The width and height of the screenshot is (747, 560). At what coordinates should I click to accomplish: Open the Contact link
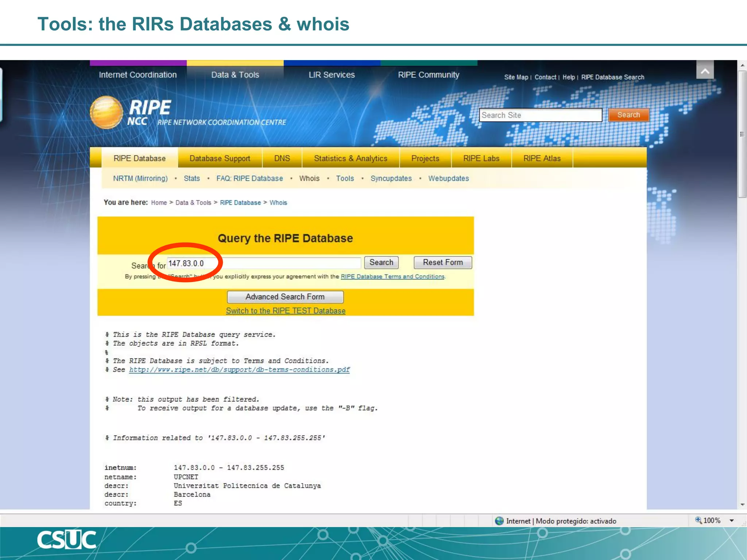point(545,77)
